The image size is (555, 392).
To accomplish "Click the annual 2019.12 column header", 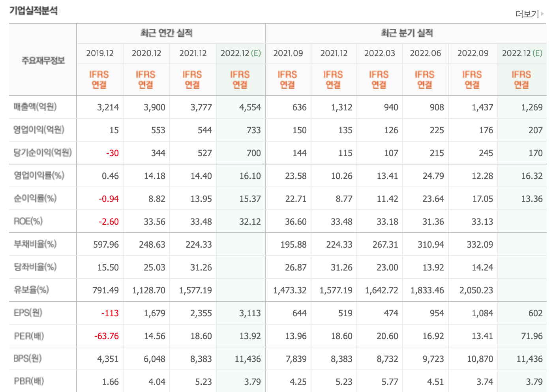I will coord(100,53).
